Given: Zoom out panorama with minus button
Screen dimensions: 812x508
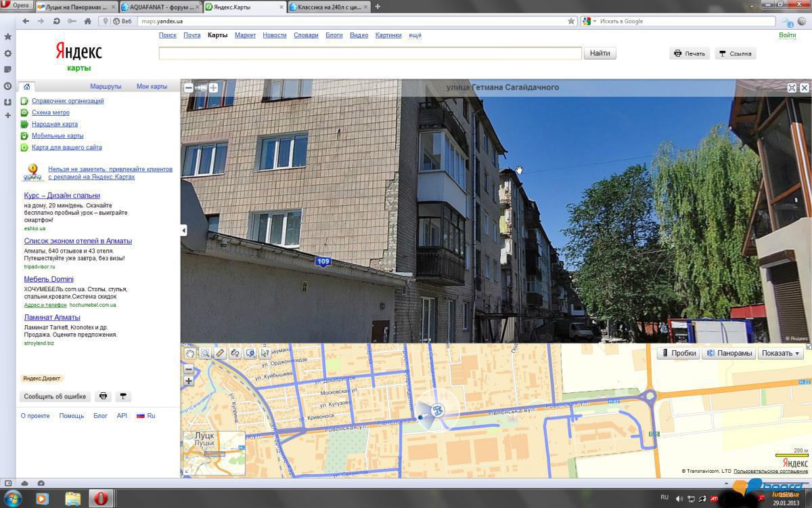Looking at the screenshot, I should click(189, 87).
